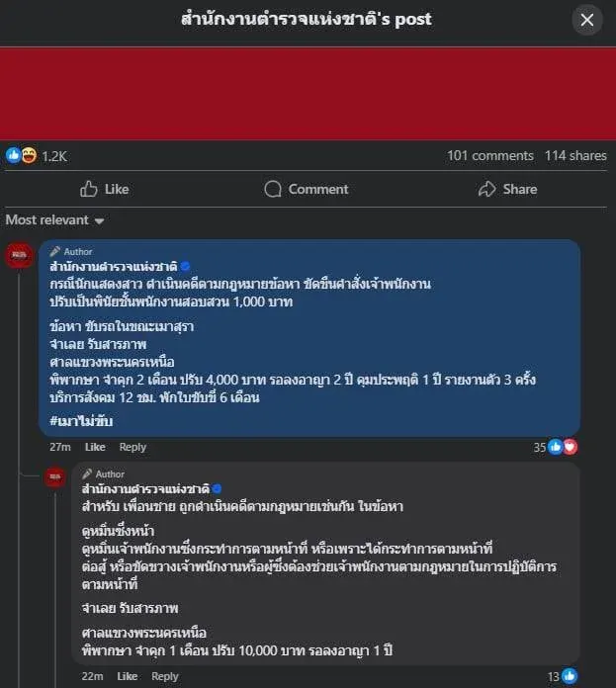Click the speech bubble Comment icon
616x688 pixels.
[x=273, y=189]
